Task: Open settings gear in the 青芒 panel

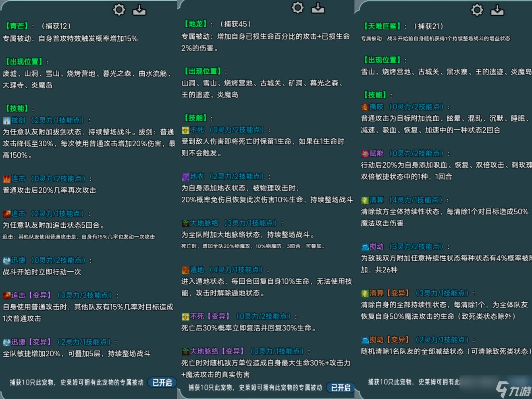Action: [119, 9]
